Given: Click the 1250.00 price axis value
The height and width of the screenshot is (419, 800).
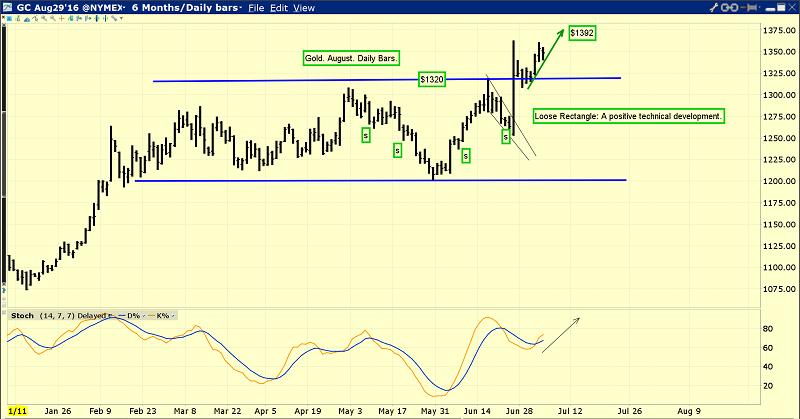Looking at the screenshot, I should tap(779, 138).
